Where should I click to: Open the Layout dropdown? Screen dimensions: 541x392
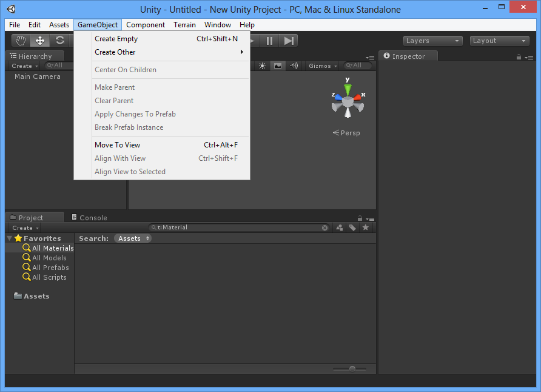point(499,41)
